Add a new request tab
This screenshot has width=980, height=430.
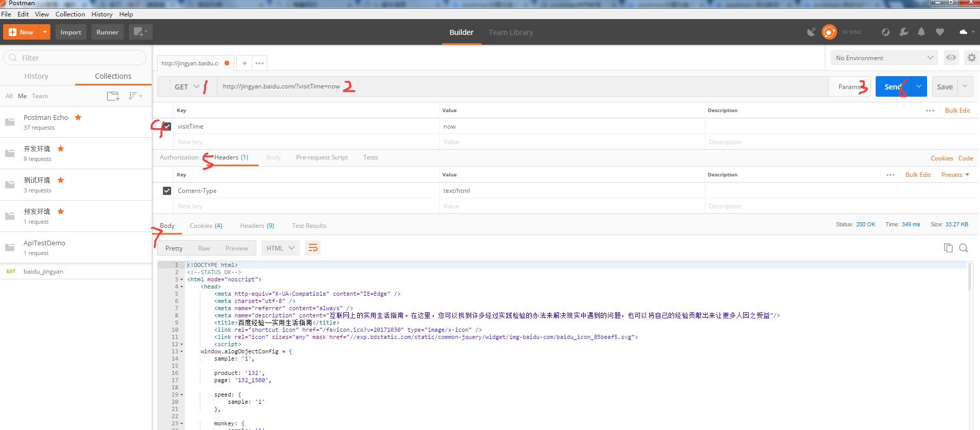[x=245, y=63]
